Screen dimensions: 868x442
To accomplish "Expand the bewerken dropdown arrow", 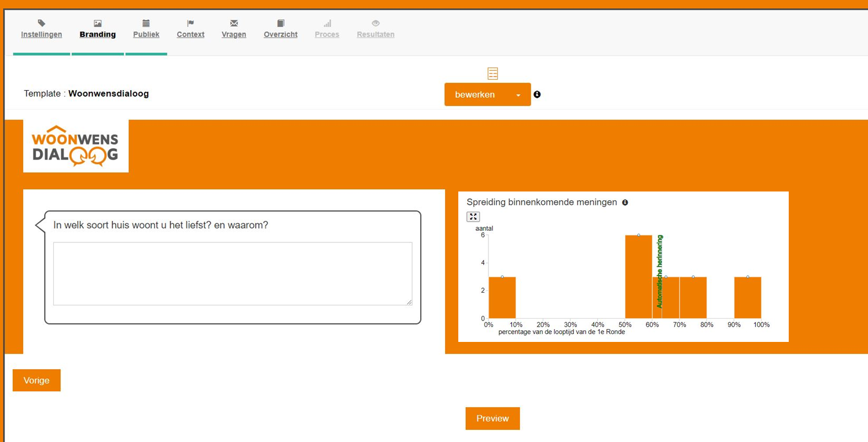I will click(518, 95).
